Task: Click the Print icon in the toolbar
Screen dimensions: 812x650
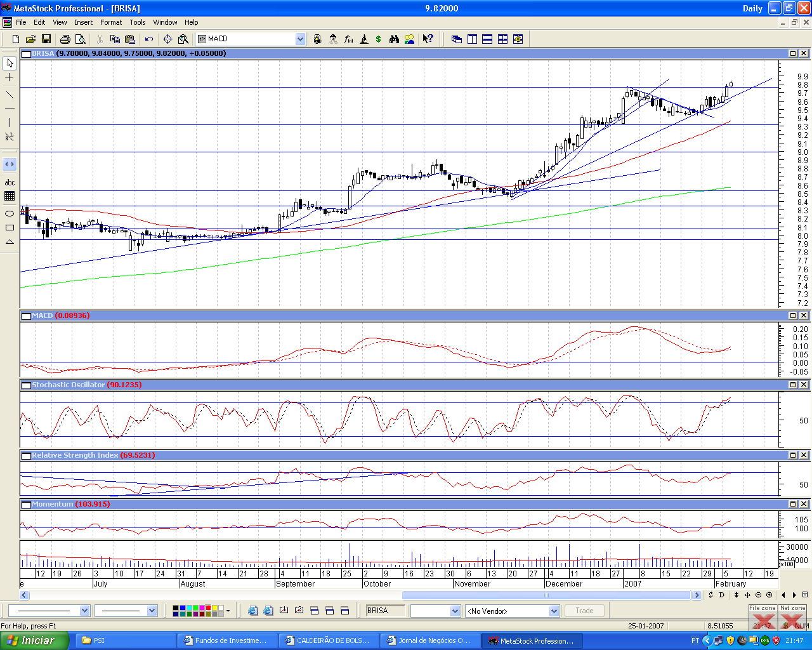Action: click(x=65, y=39)
